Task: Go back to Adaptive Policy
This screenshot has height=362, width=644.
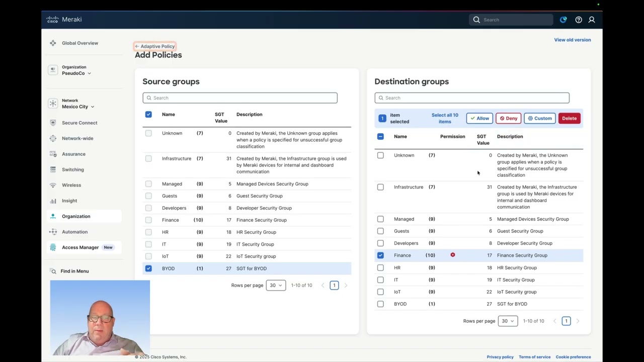Action: pos(155,46)
